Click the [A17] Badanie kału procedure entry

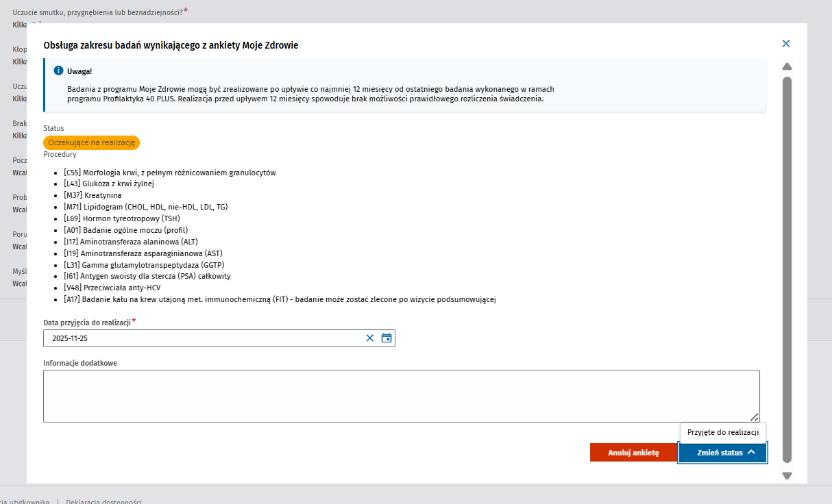click(x=280, y=299)
